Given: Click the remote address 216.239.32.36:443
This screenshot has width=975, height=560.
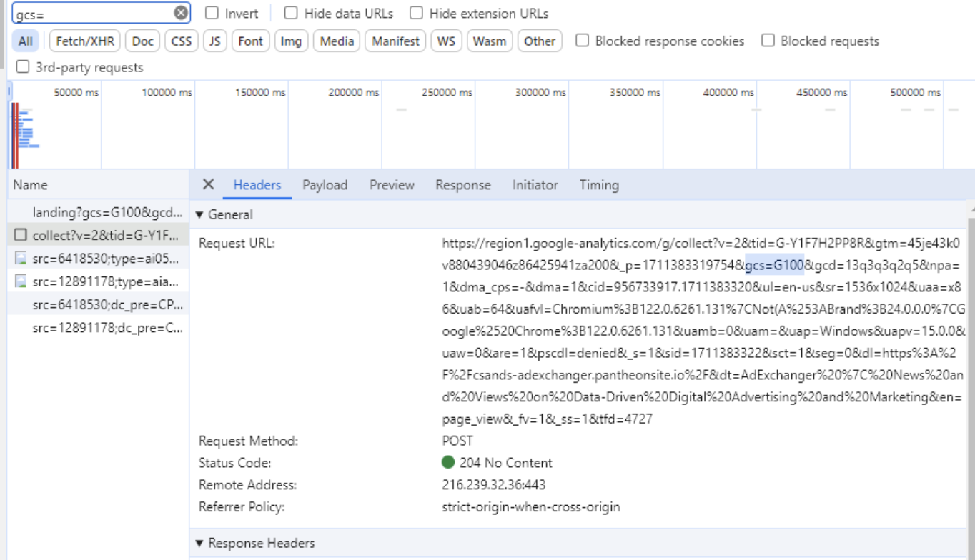Looking at the screenshot, I should (494, 485).
